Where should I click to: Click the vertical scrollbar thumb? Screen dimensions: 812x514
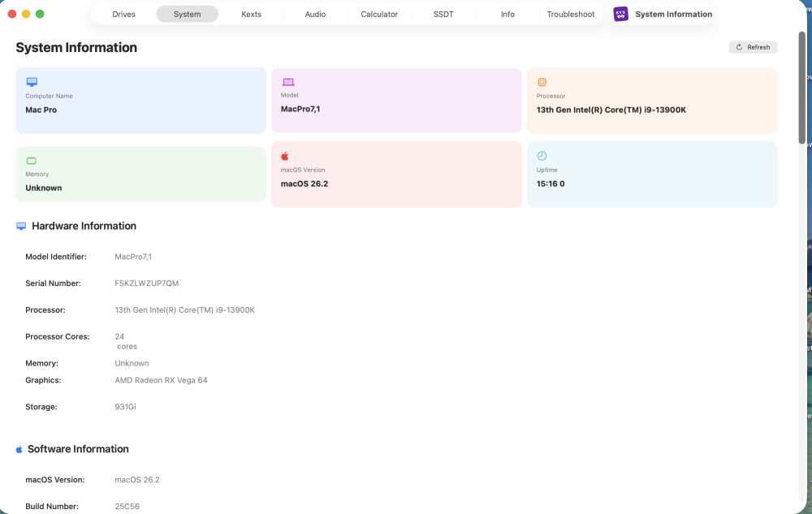coord(801,87)
